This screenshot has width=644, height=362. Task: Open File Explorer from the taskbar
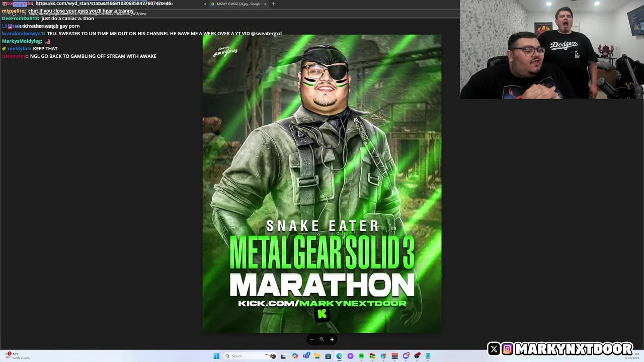pos(317,356)
